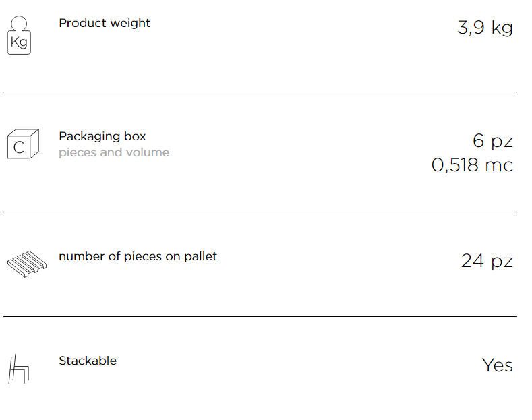Select the 24 pz pallet value
Viewport: 532px width, 420px height.
click(487, 261)
